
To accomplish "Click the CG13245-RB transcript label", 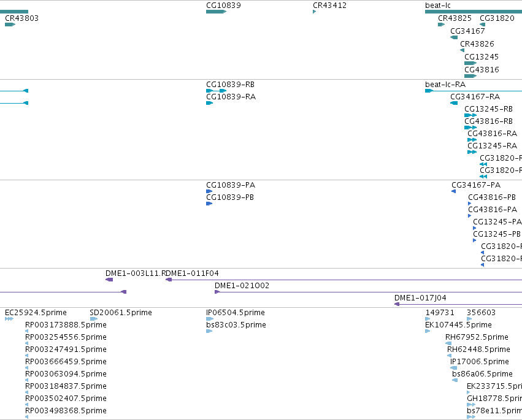I will point(488,109).
